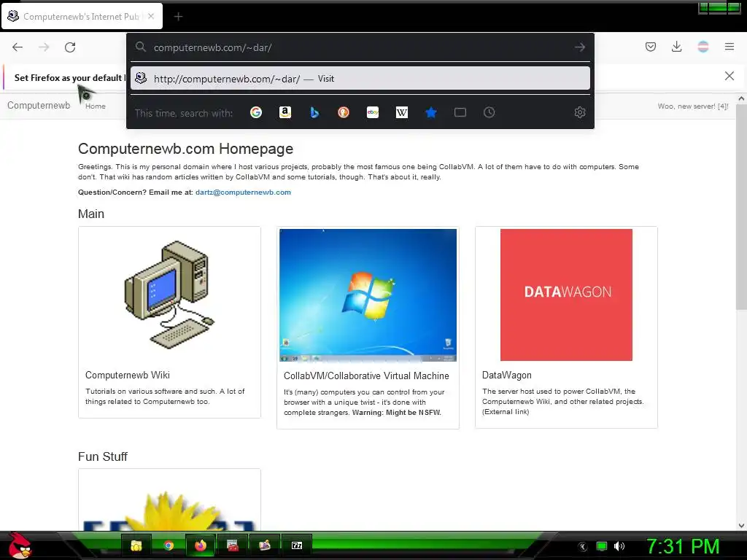Email dartz@computernewb.com link
Image resolution: width=747 pixels, height=560 pixels.
tap(243, 192)
